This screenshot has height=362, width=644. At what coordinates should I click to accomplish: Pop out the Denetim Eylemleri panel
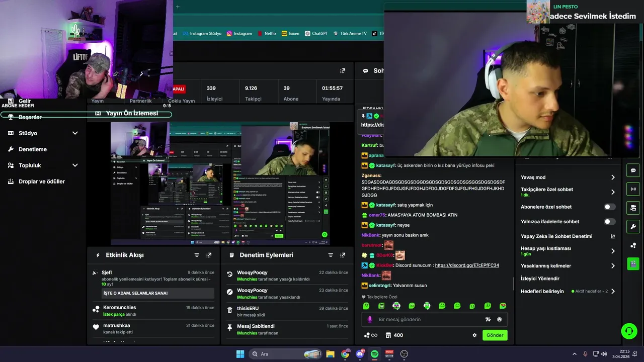(343, 255)
